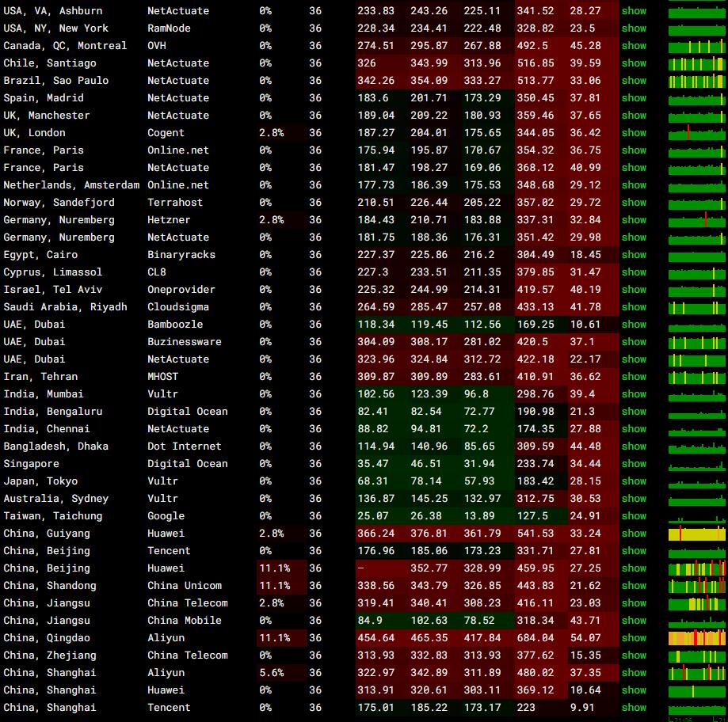
Task: Open show for China Beijing Huawei
Action: click(634, 568)
